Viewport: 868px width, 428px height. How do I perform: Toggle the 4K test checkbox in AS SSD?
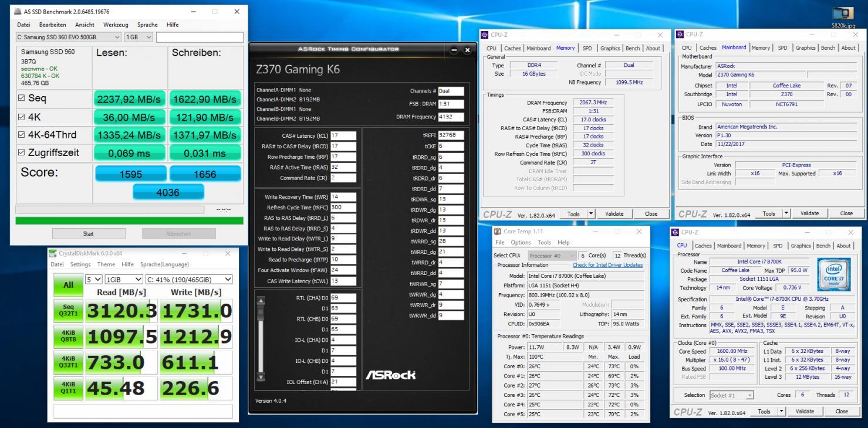coord(22,117)
